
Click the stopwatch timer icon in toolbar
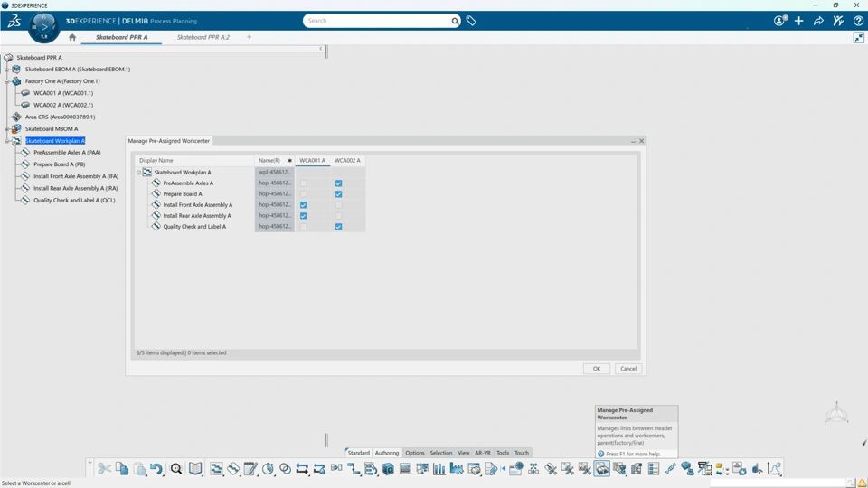tap(268, 469)
